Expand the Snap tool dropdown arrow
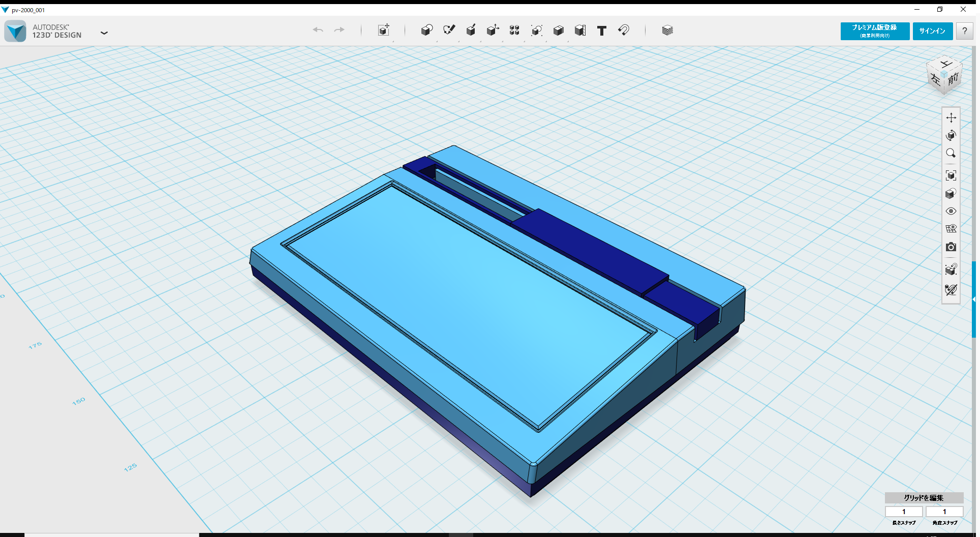Screen dimensions: 980x537 coord(633,41)
